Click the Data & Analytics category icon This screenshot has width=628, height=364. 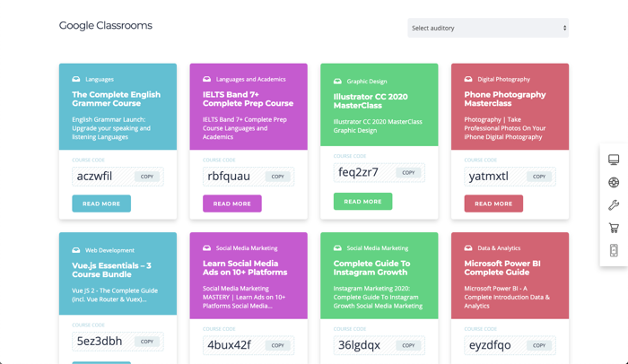coord(468,248)
